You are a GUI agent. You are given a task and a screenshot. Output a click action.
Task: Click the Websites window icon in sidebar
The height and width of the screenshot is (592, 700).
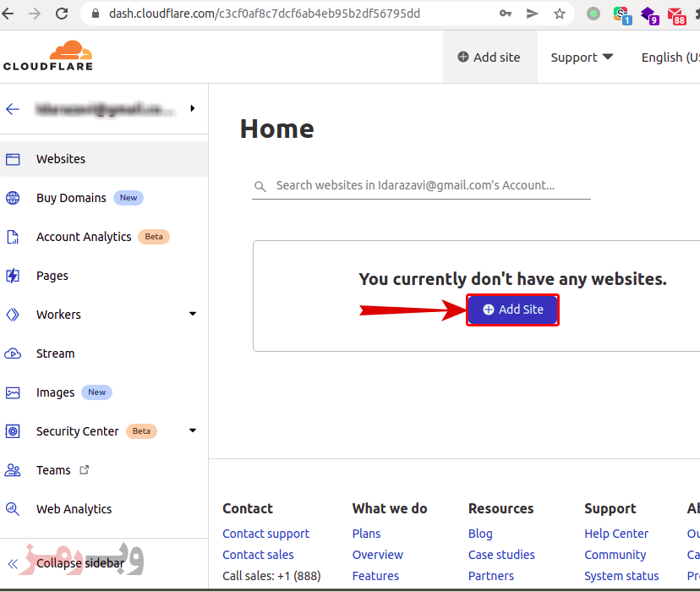(13, 159)
